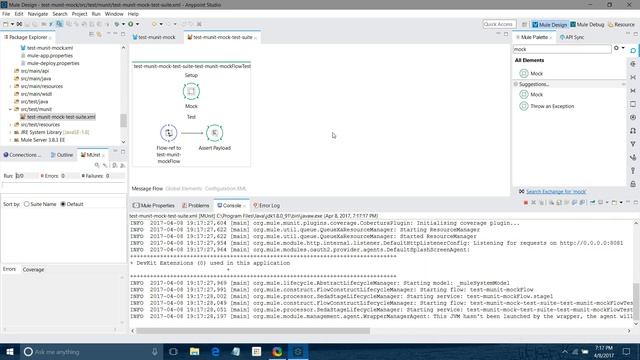Switch to the Problems tab

pyautogui.click(x=196, y=205)
